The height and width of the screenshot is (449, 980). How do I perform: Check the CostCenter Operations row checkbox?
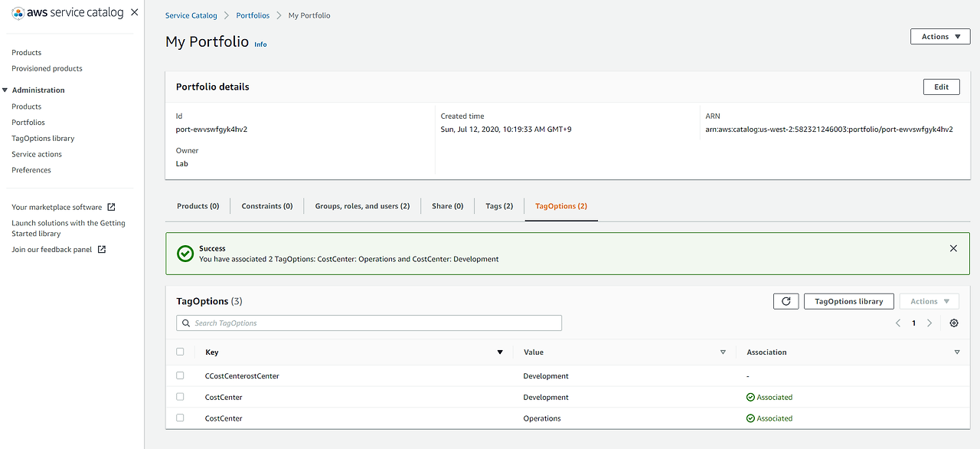click(180, 418)
